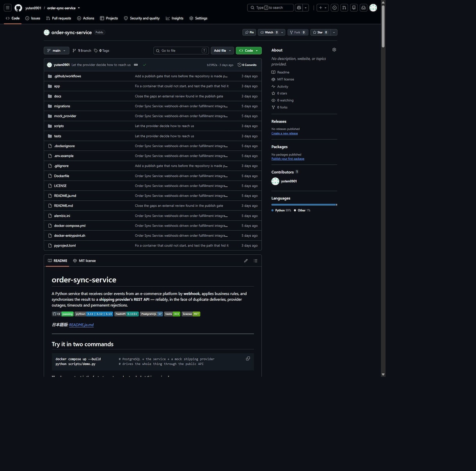476x471 pixels.
Task: Click the green commit status checkmark
Action: point(144,65)
